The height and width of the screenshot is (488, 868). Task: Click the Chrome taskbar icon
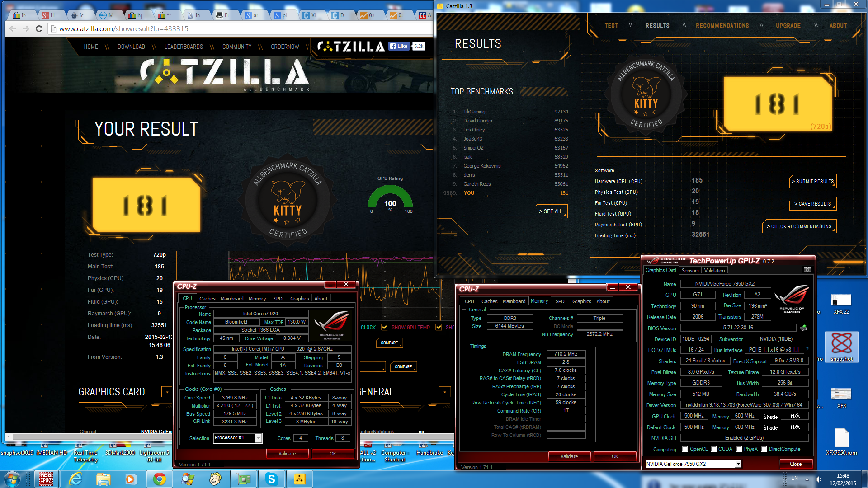click(x=159, y=479)
